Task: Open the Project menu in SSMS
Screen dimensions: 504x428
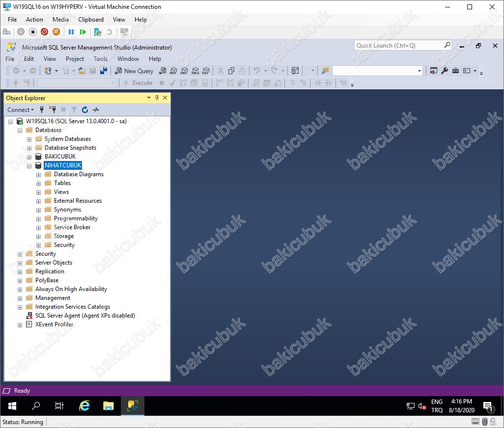Action: tap(75, 59)
